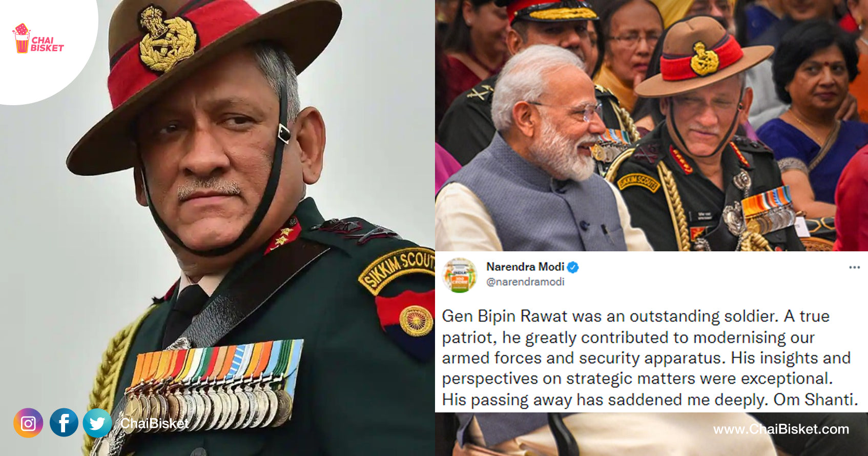The height and width of the screenshot is (456, 868).
Task: Click the ChaiBisket social handle text
Action: point(154,424)
